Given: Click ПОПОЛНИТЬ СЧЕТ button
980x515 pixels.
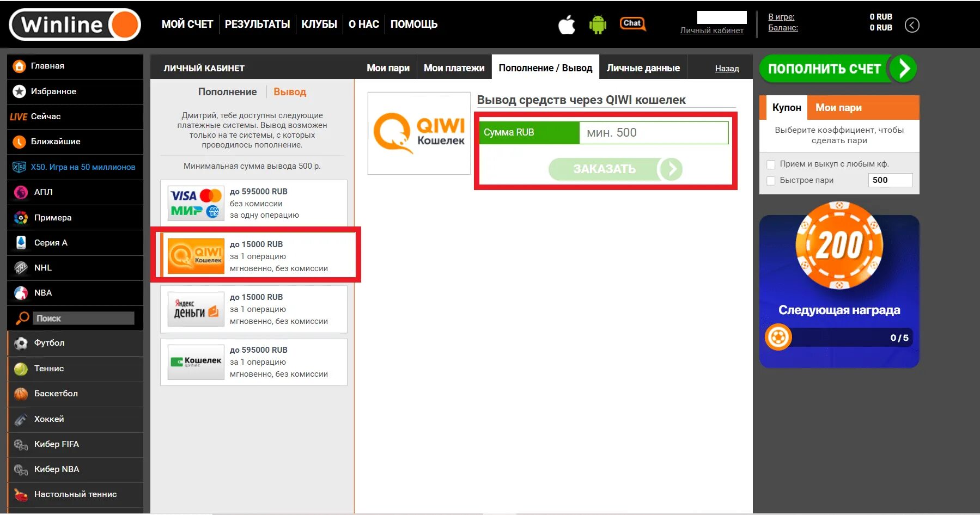Looking at the screenshot, I should coord(838,69).
